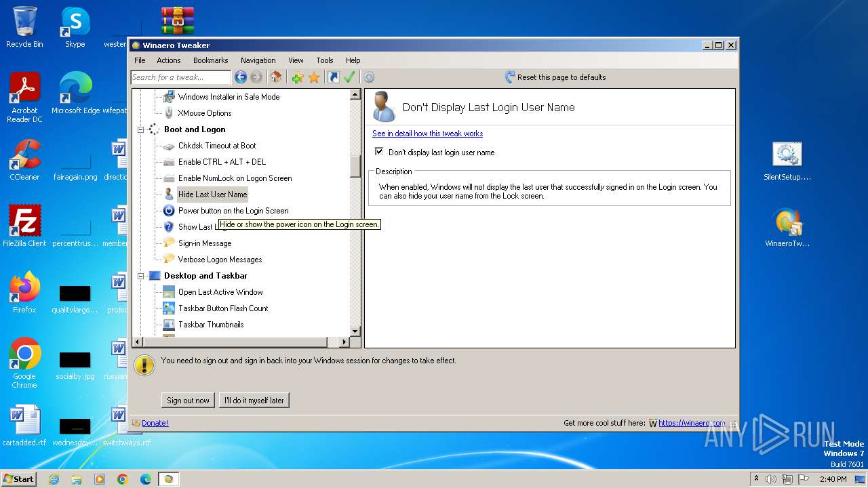The image size is (868, 488).
Task: Click the green checkmark toolbar icon
Action: [349, 77]
